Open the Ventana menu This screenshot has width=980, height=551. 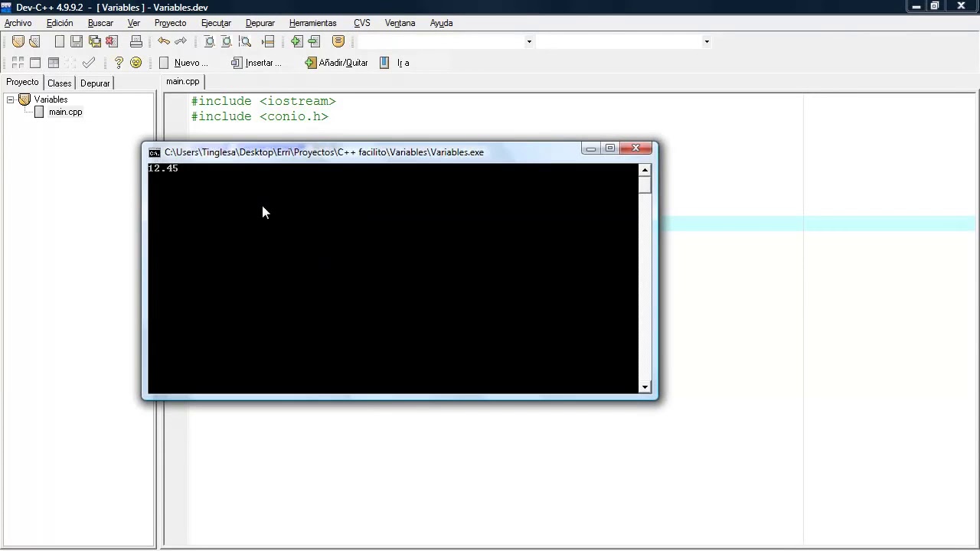400,23
